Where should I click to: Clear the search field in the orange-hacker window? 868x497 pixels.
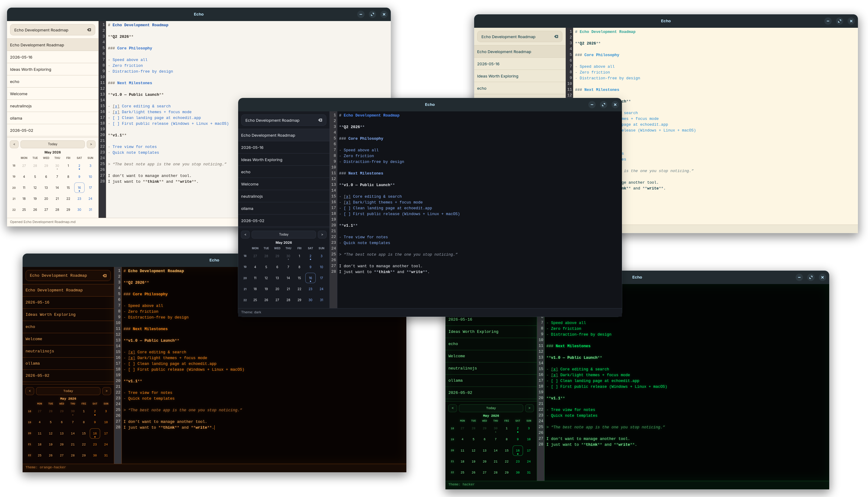coord(104,276)
